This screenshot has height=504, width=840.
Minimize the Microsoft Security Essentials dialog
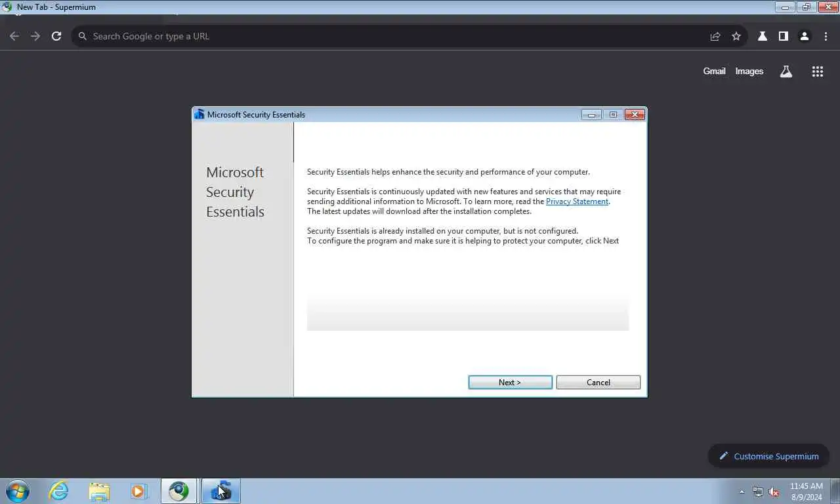pyautogui.click(x=591, y=115)
